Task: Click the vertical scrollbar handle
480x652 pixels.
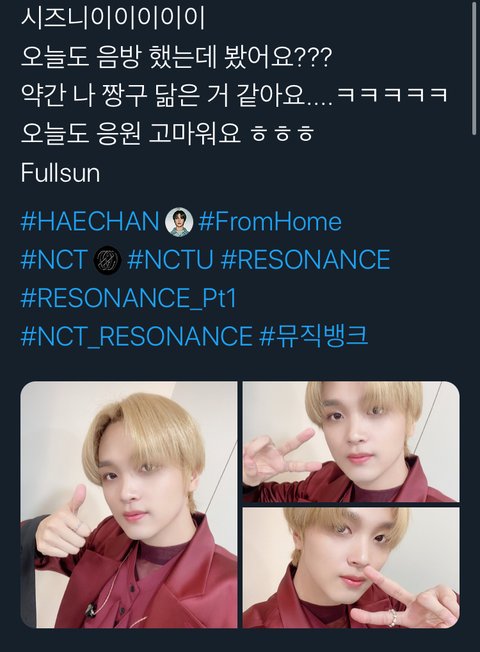Action: pyautogui.click(x=474, y=68)
